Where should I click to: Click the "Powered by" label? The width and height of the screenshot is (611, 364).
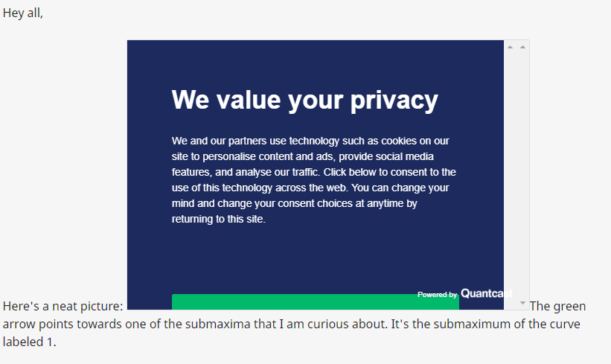tap(437, 295)
